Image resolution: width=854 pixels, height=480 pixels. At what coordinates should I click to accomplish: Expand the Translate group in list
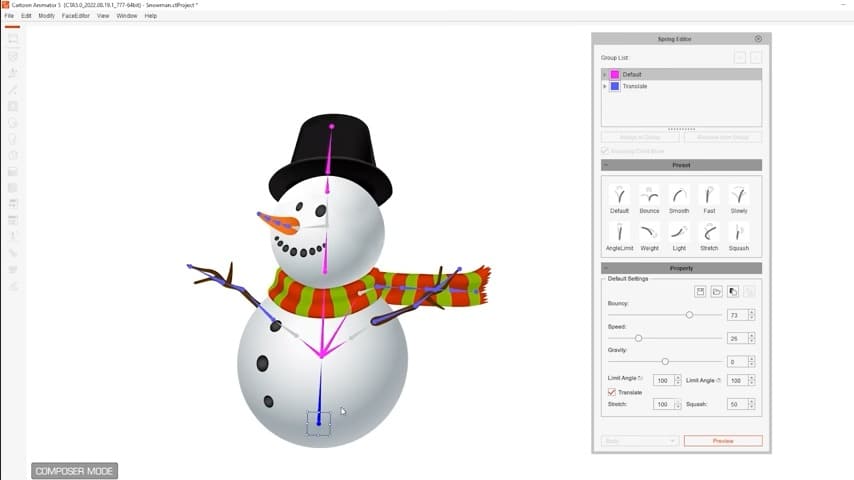(x=604, y=87)
